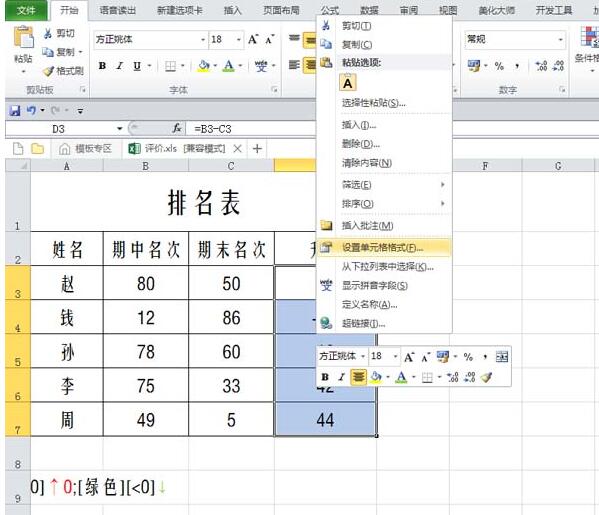Choose 选择性粘贴(S)... in context menu
The height and width of the screenshot is (515, 599).
(384, 103)
